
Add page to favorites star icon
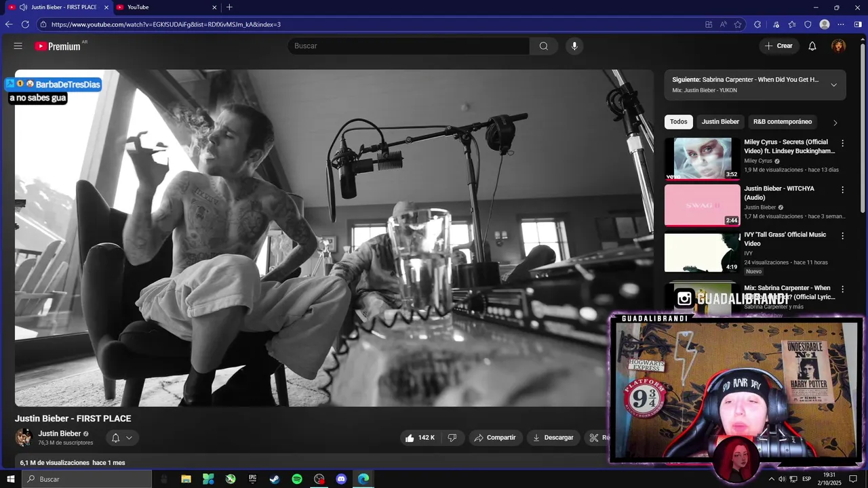pyautogui.click(x=738, y=24)
